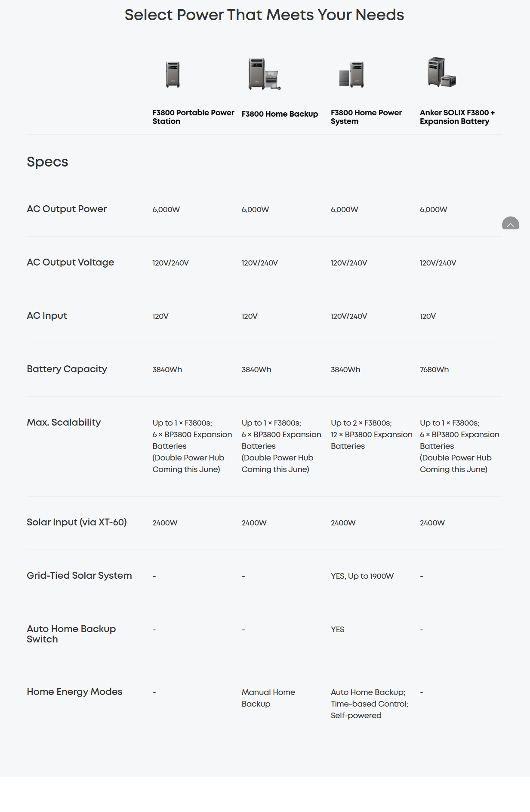Click the YES, Up to 1900W value

pyautogui.click(x=362, y=576)
